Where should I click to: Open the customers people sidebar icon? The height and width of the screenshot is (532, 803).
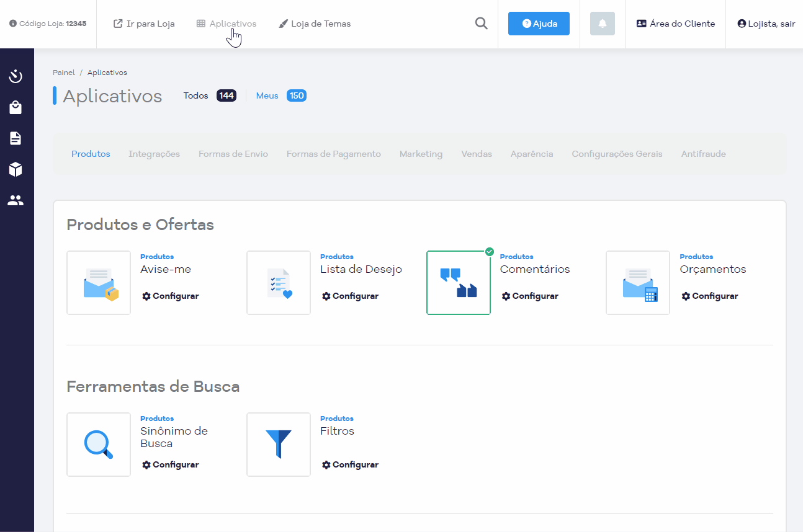point(16,200)
